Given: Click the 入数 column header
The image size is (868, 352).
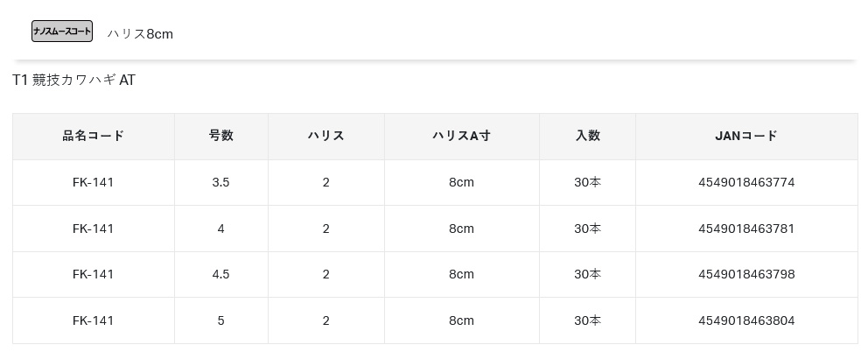Looking at the screenshot, I should pyautogui.click(x=587, y=136).
